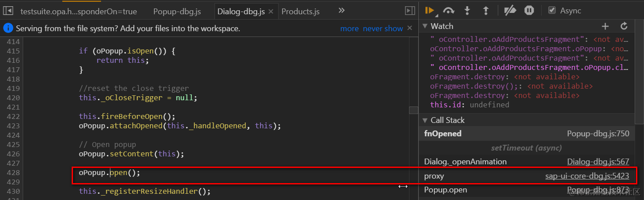Viewport: 644px width, 200px height.
Task: Select the Dialog._openAnimation stack frame
Action: point(527,162)
